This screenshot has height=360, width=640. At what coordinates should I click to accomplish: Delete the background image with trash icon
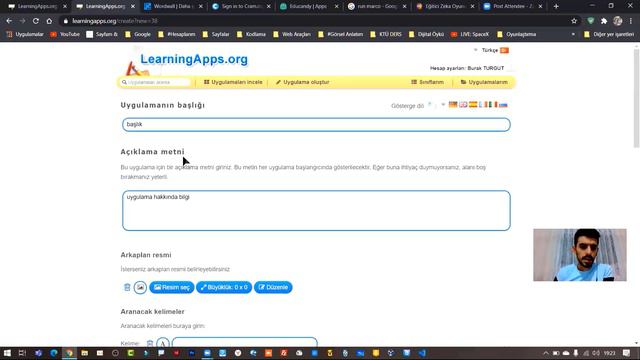tap(127, 287)
